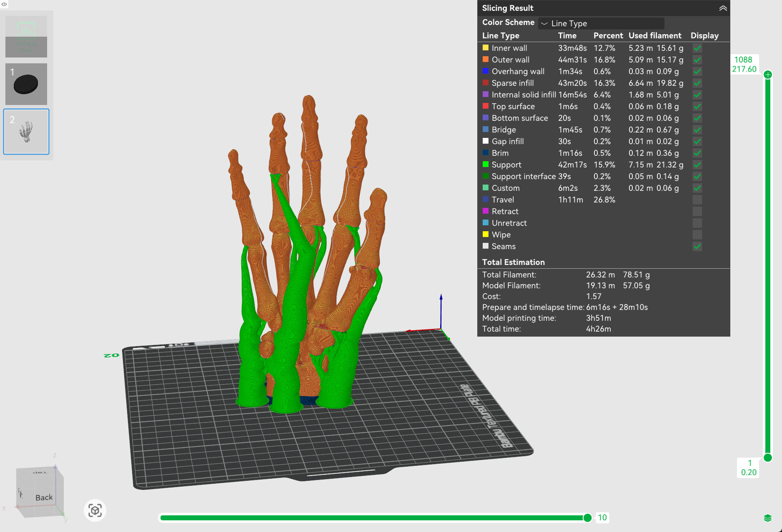Screen dimensions: 782x532
Task: Click the orange Outer wall color swatch
Action: (485, 60)
